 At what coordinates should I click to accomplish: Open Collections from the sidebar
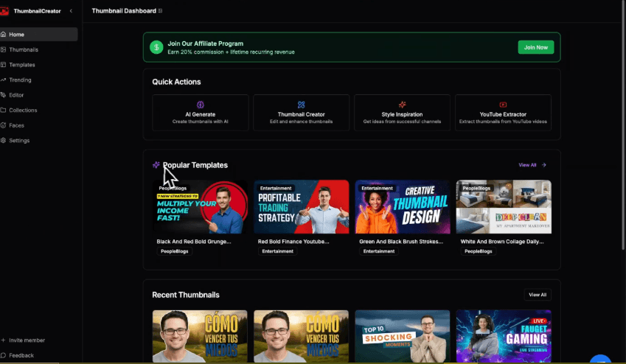tap(23, 110)
